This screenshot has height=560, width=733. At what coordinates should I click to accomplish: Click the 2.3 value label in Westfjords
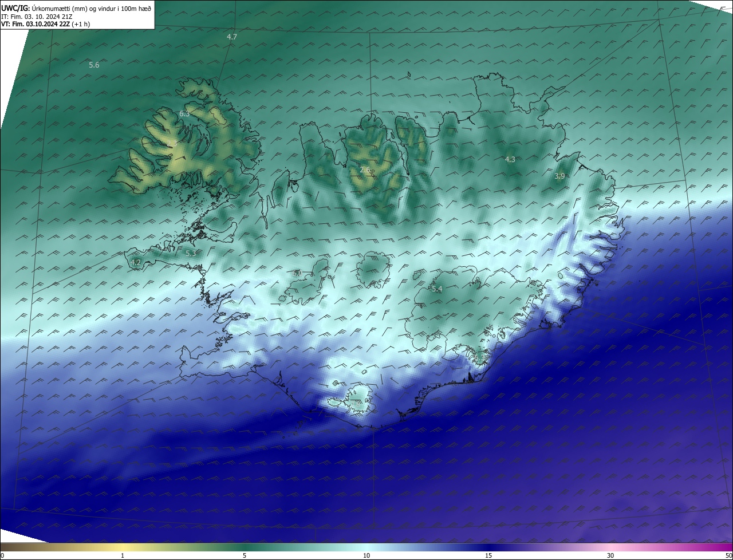click(x=172, y=144)
